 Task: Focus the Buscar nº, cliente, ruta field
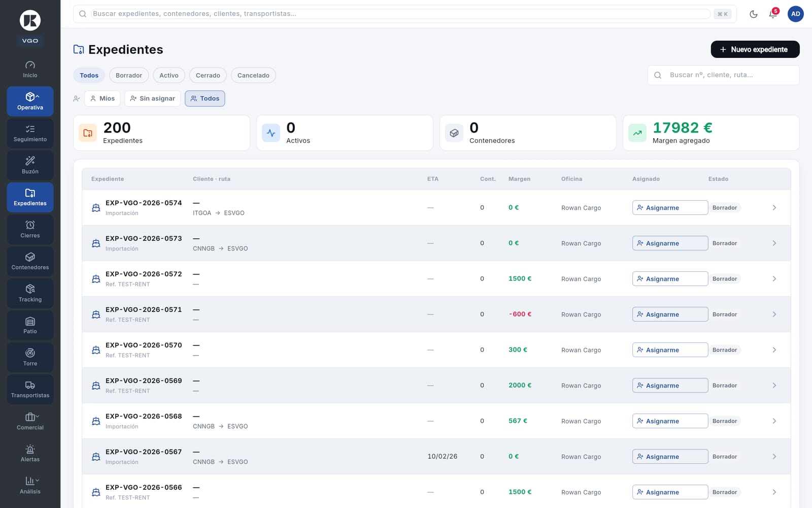(x=724, y=75)
